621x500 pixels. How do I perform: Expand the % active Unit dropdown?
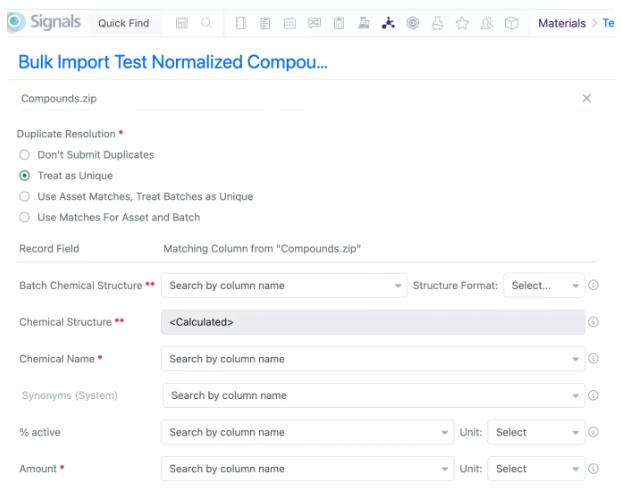pyautogui.click(x=535, y=432)
